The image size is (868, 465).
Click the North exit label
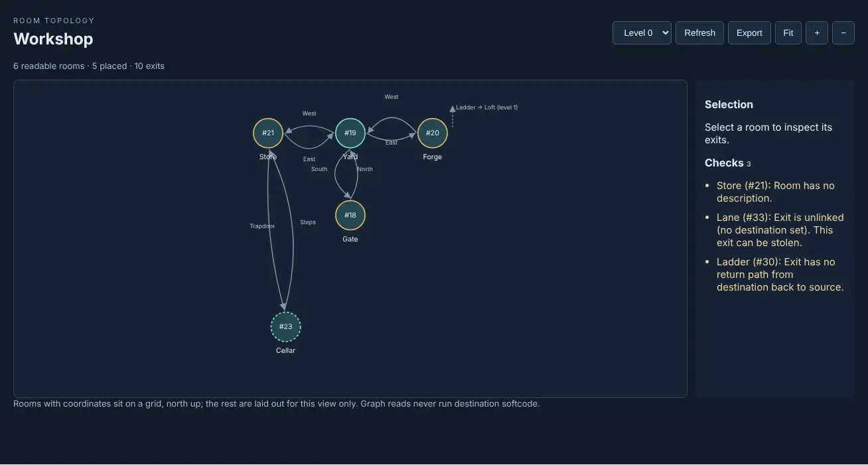365,169
